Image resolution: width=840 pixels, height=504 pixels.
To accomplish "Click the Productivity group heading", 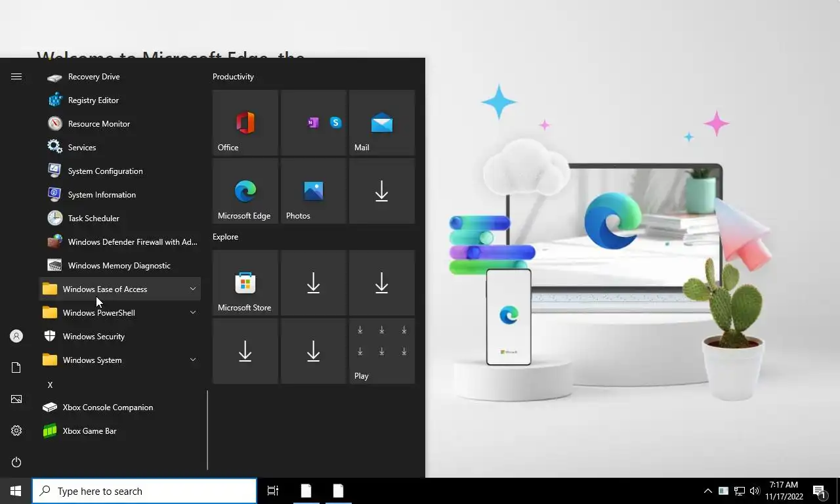I will pos(233,77).
